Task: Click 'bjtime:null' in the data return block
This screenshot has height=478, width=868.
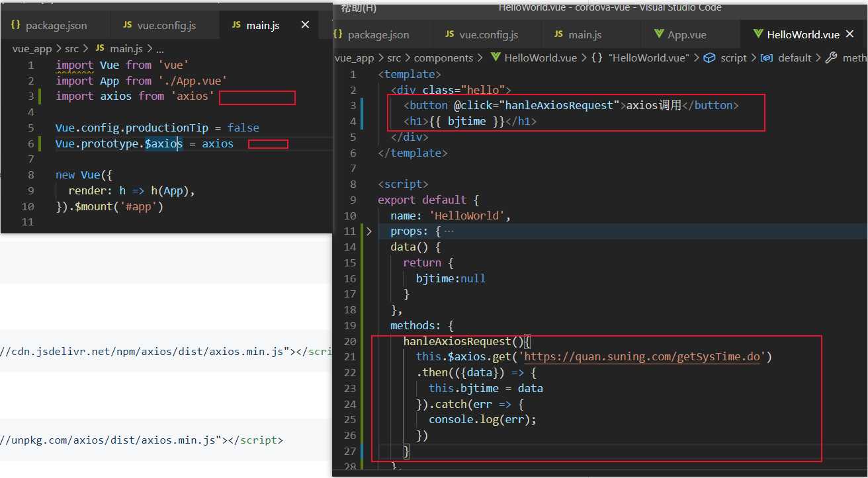Action: coord(451,278)
